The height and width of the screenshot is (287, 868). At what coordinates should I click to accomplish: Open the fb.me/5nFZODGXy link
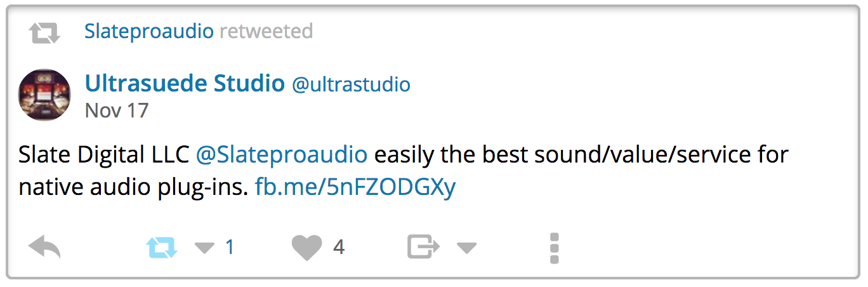point(355,187)
